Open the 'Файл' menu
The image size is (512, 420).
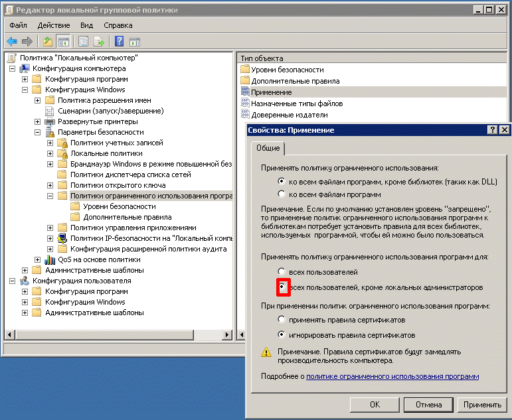[18, 25]
